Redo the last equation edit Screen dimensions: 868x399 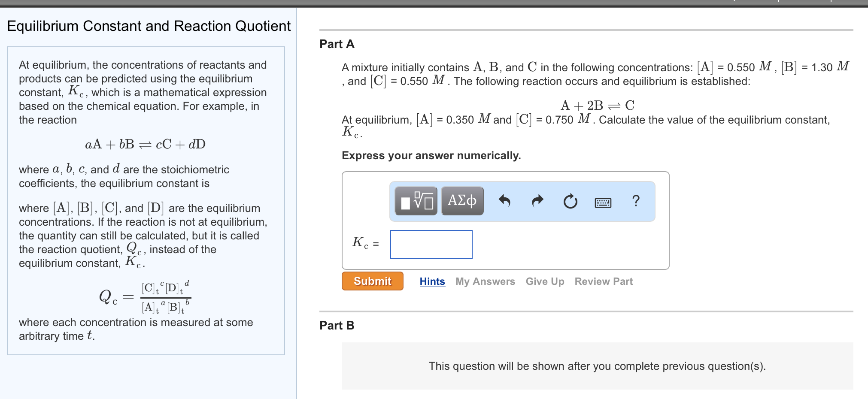pos(537,200)
